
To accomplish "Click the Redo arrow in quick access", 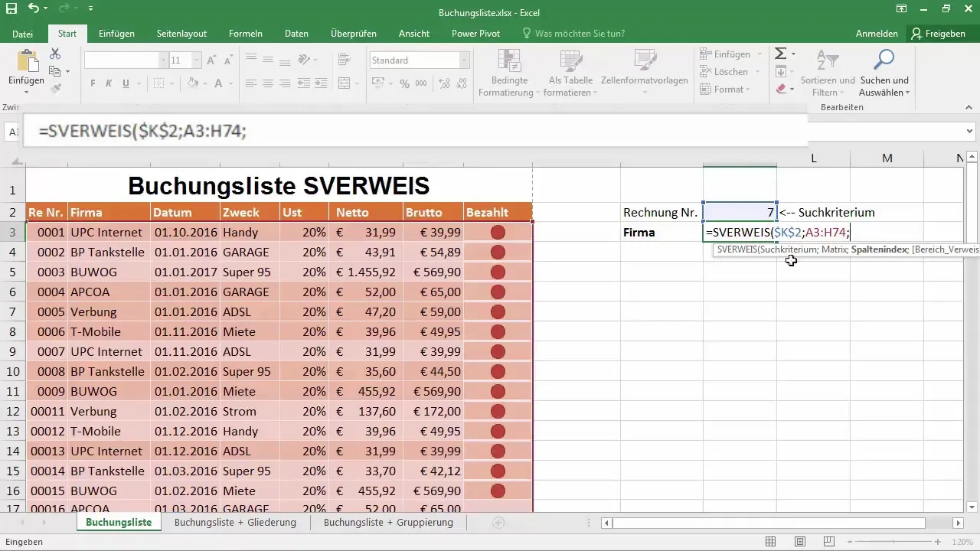I will [x=64, y=9].
